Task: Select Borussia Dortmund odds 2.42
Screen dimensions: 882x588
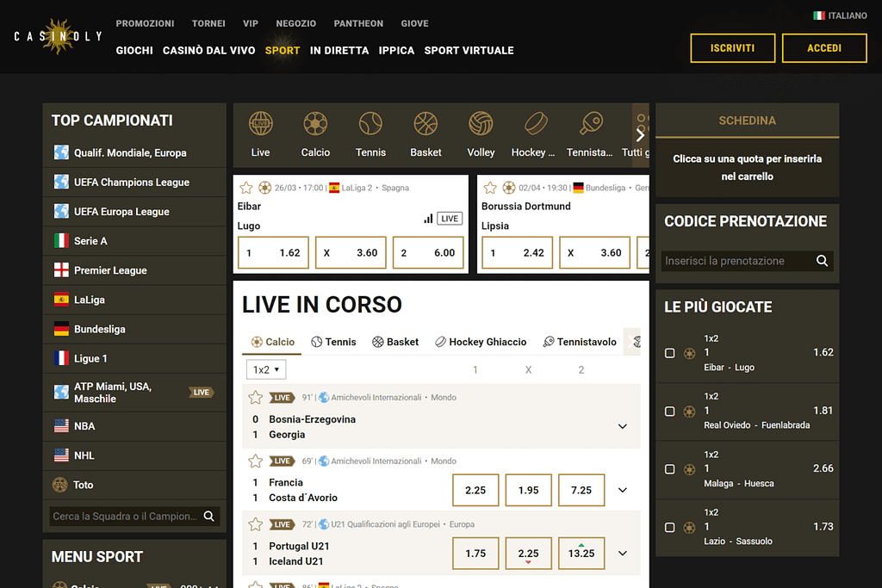Action: pos(517,253)
